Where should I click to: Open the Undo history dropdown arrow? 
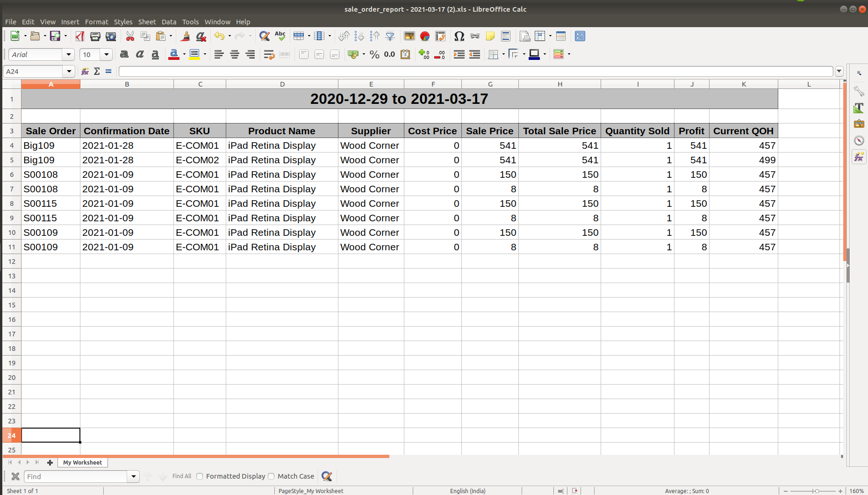(230, 36)
